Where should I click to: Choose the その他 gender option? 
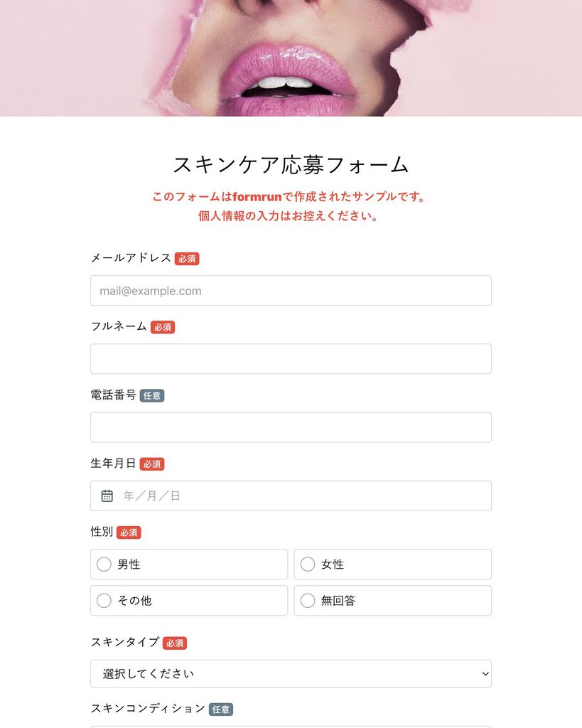point(189,600)
